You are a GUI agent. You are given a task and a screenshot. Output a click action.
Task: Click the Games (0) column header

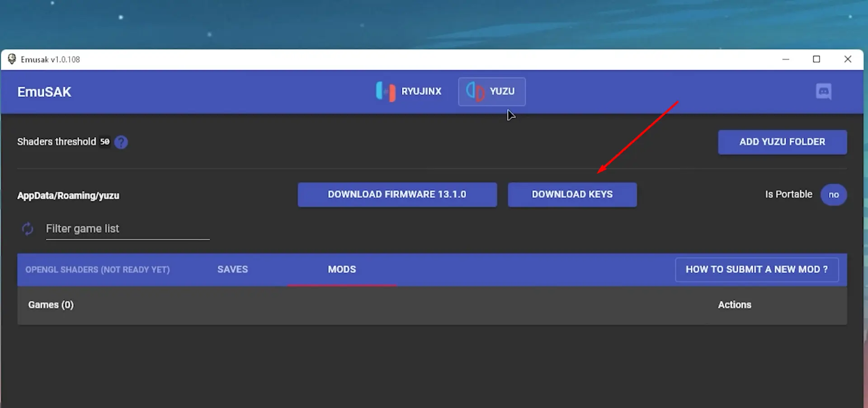tap(51, 305)
